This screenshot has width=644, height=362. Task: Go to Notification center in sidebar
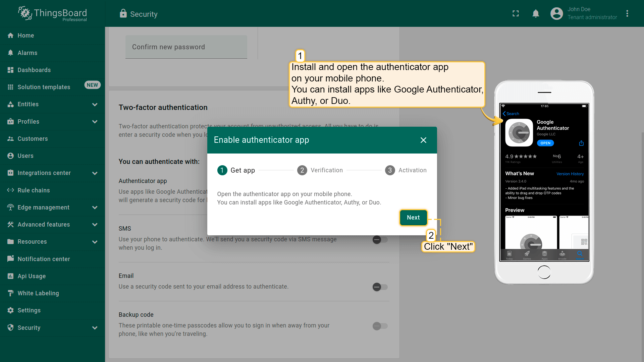tap(44, 259)
